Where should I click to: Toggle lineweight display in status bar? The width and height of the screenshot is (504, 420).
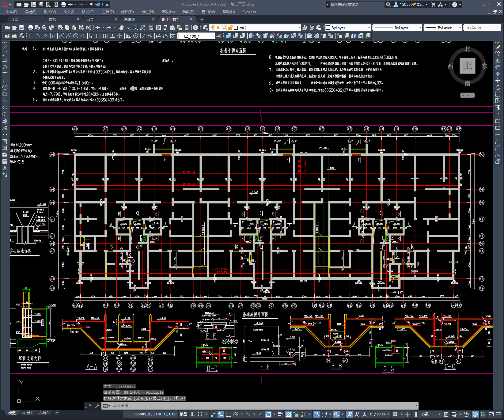[280, 414]
